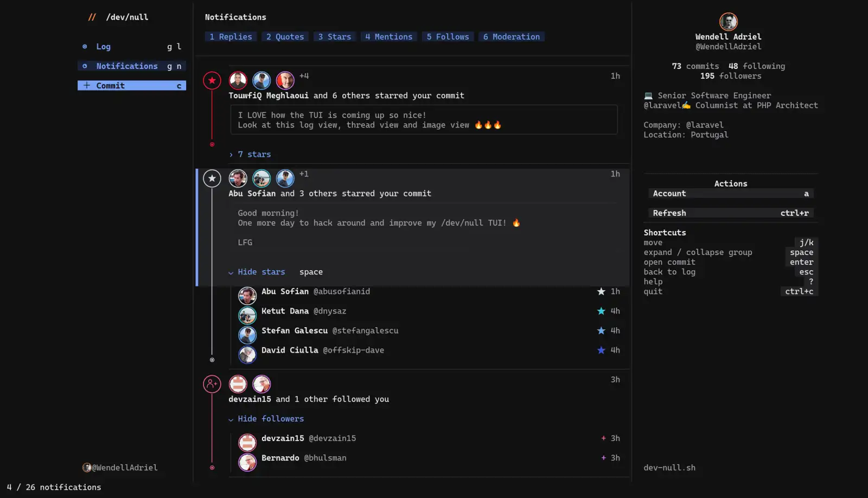This screenshot has width=868, height=498.
Task: Open Wendell Adriel's profile avatar
Action: 729,22
